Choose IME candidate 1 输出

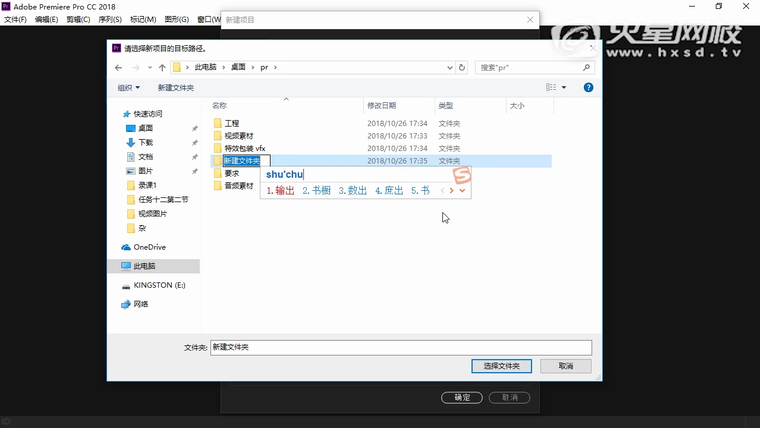[x=281, y=190]
